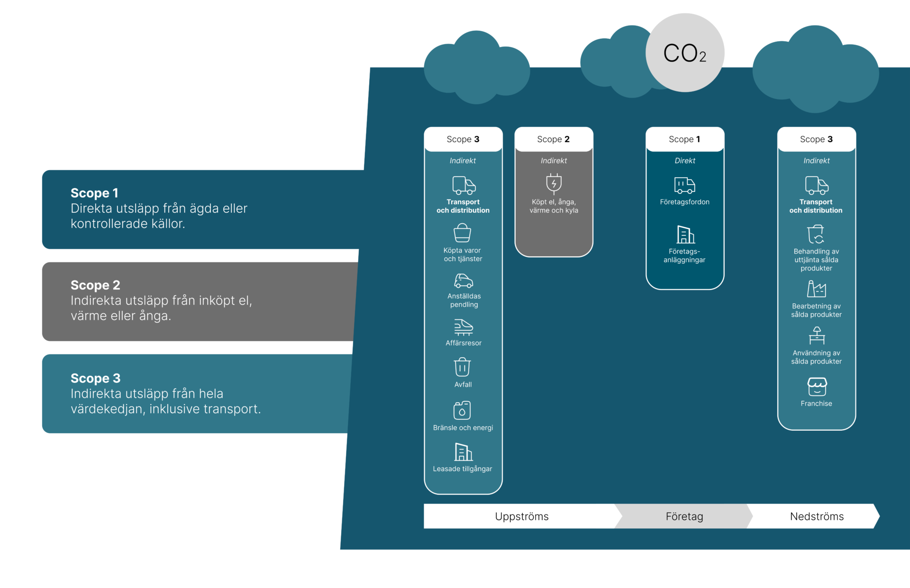
Task: Click the Scope 1 Direkt column header
Action: pyautogui.click(x=684, y=139)
